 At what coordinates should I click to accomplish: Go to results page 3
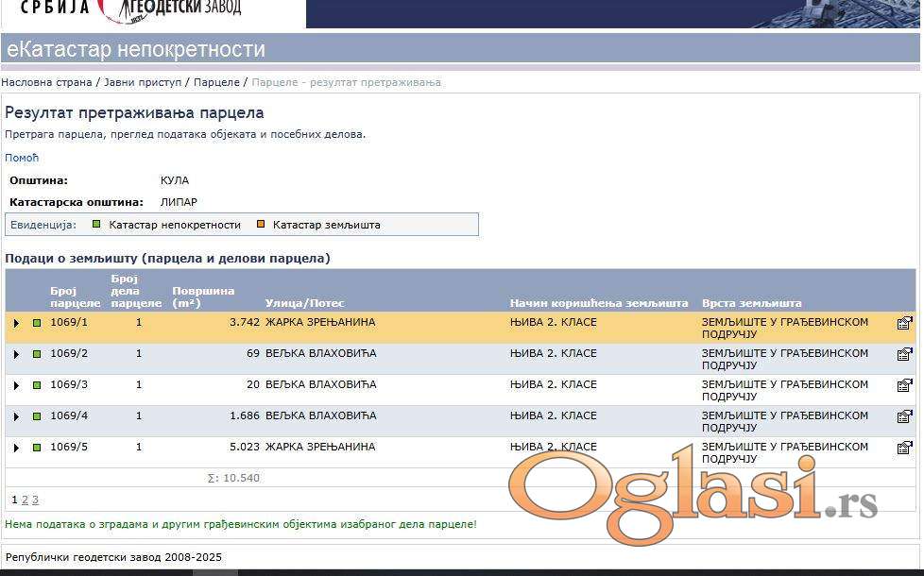pos(35,500)
